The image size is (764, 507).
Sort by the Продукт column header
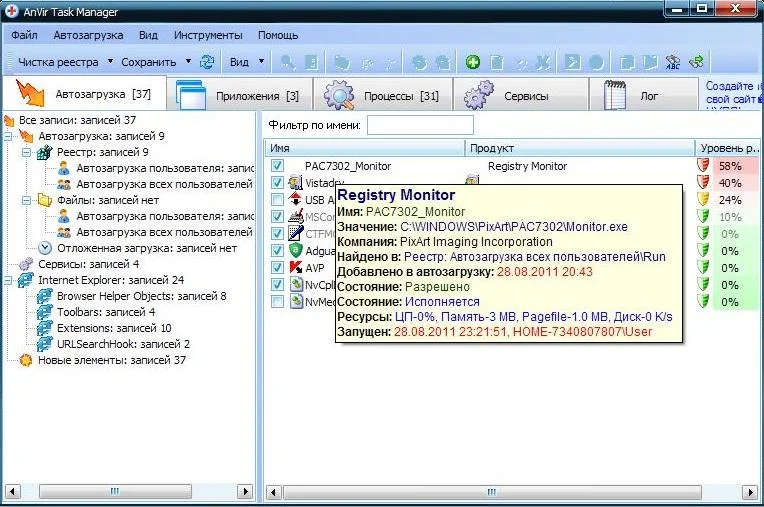tap(580, 148)
